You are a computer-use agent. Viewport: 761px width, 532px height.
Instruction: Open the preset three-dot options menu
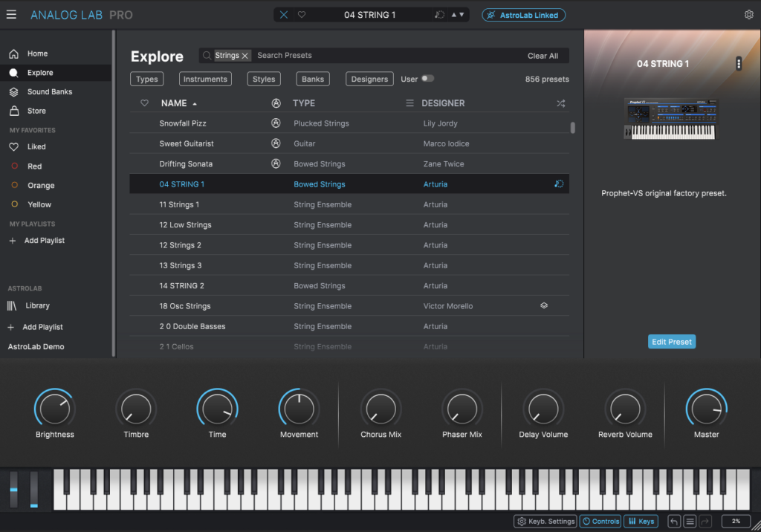pos(738,64)
